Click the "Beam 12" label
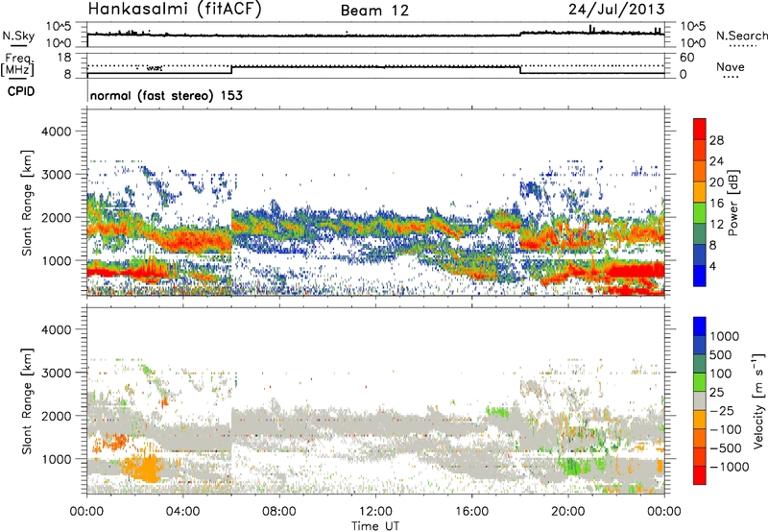The image size is (768, 532). pos(374,11)
